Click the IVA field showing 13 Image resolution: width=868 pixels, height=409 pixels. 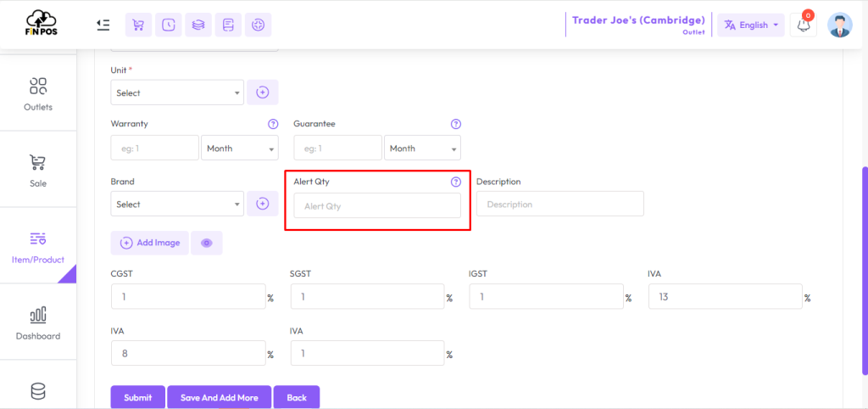tap(726, 296)
